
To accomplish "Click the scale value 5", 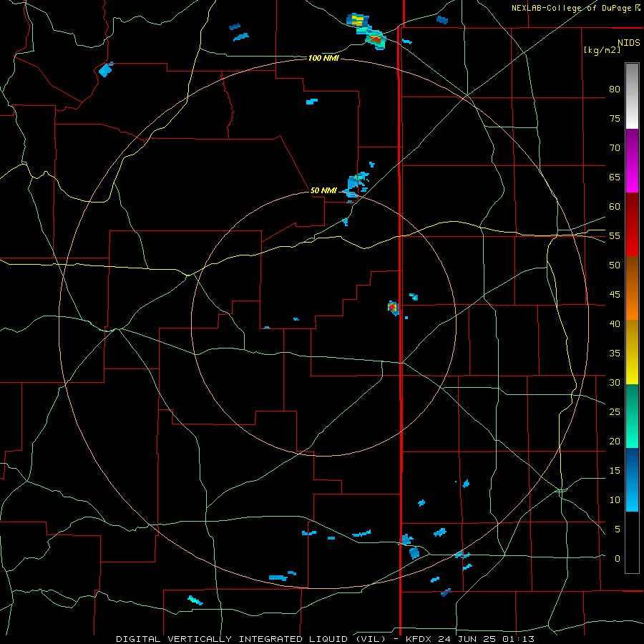I will (x=618, y=529).
